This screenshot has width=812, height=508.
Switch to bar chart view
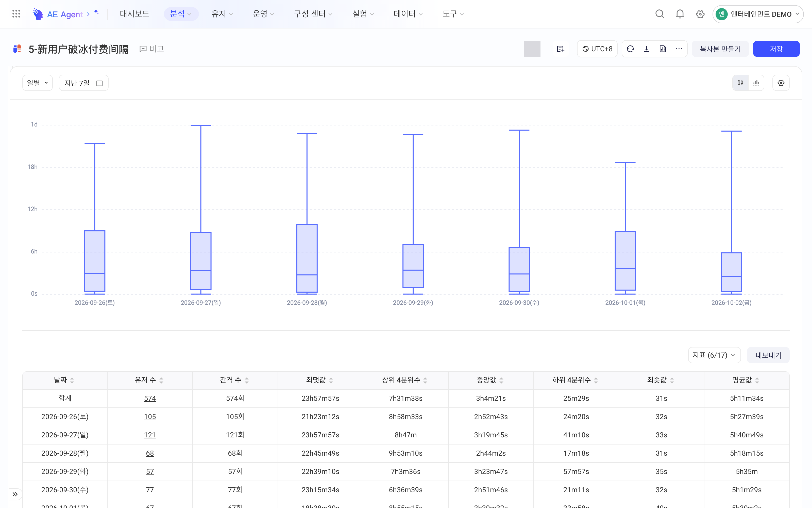coord(756,83)
